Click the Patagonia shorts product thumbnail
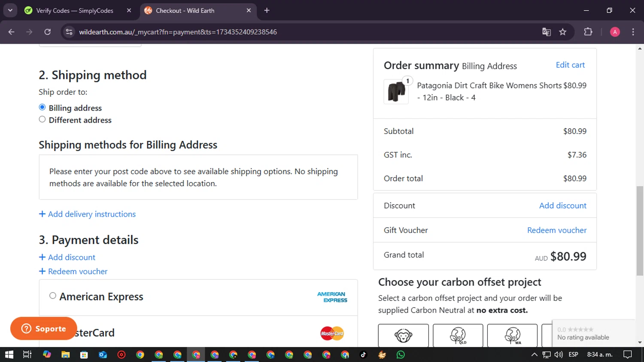 pos(396,91)
